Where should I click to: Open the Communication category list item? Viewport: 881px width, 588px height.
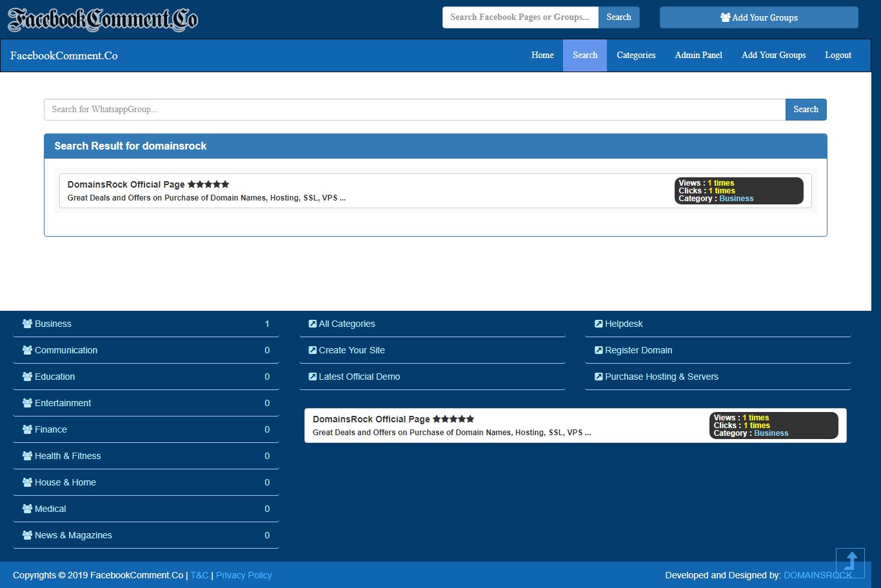146,350
